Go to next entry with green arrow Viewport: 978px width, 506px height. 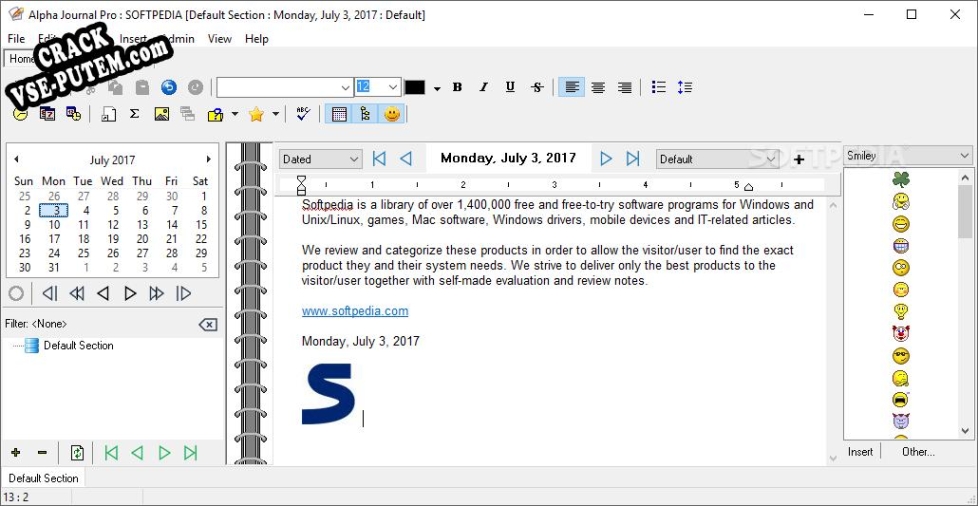164,453
